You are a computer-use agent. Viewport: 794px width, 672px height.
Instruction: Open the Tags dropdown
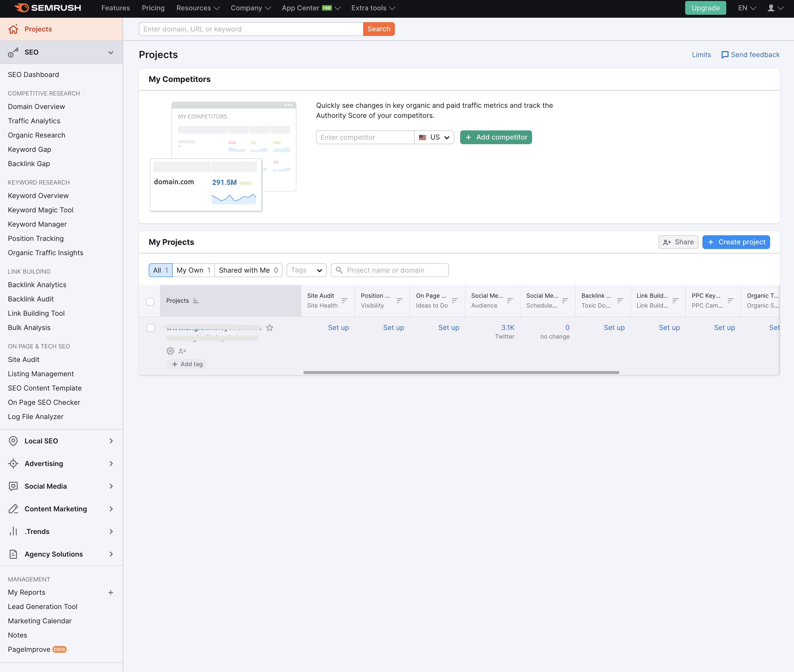306,270
